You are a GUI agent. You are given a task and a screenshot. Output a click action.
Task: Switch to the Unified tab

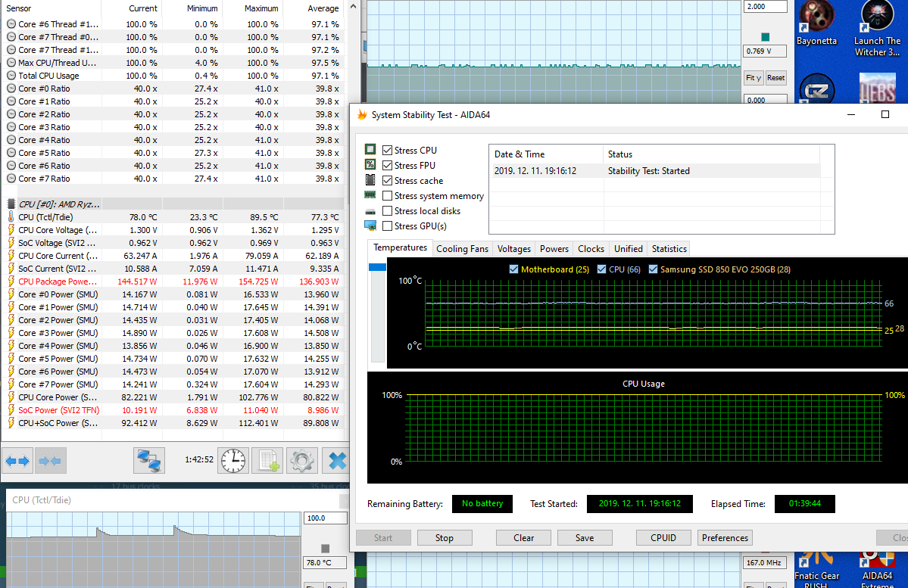point(629,248)
